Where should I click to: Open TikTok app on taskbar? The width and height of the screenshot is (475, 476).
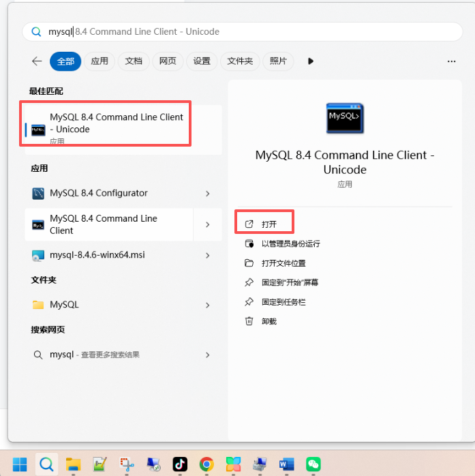point(180,464)
